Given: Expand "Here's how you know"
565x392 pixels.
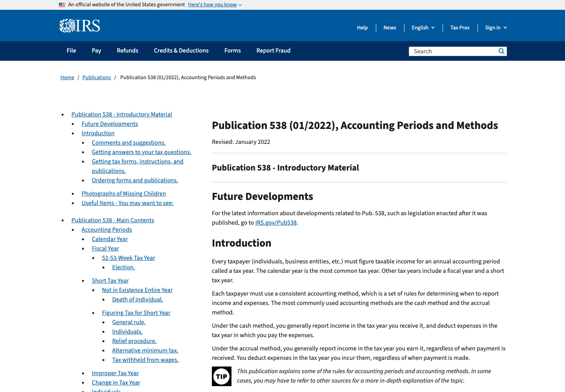Looking at the screenshot, I should pos(215,5).
